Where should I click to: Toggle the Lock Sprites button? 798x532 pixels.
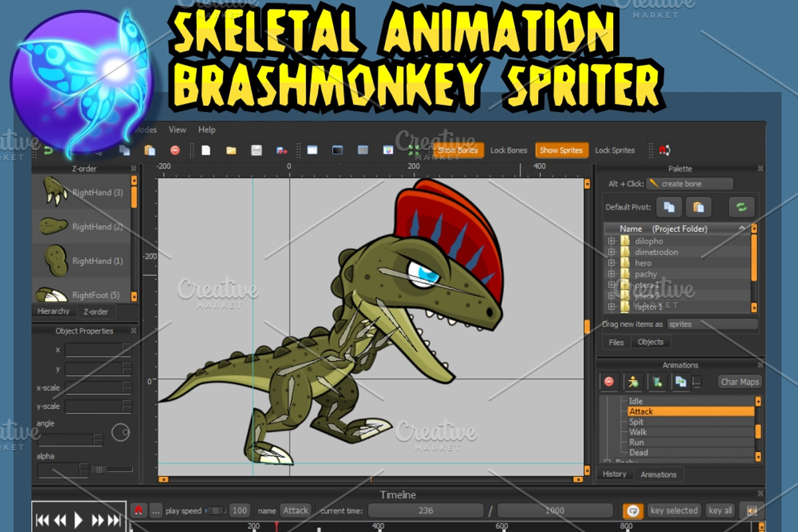coord(614,150)
